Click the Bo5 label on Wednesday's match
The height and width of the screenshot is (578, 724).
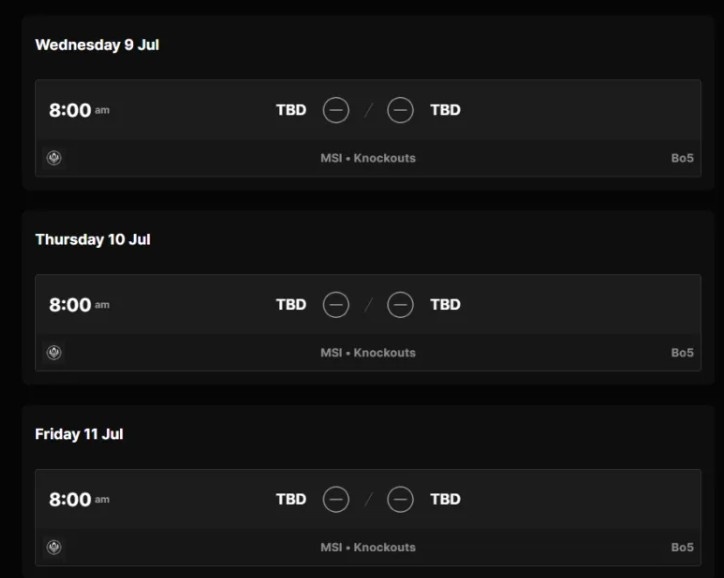682,158
